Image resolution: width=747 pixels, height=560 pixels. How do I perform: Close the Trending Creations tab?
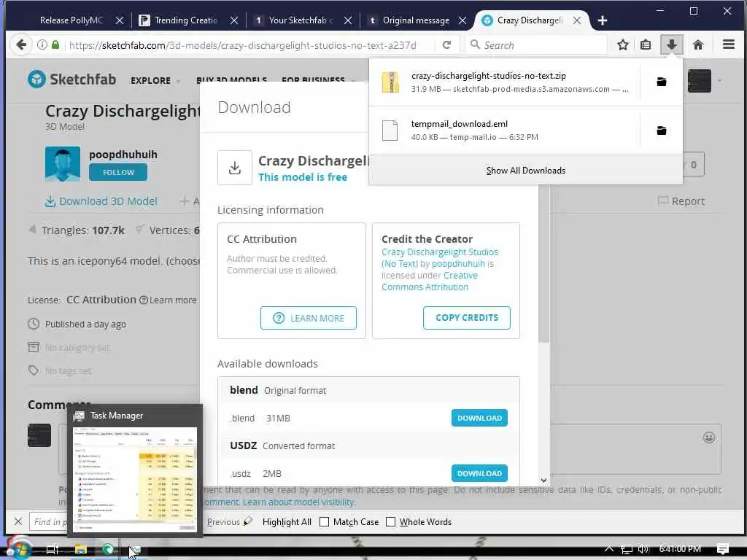coord(234,20)
